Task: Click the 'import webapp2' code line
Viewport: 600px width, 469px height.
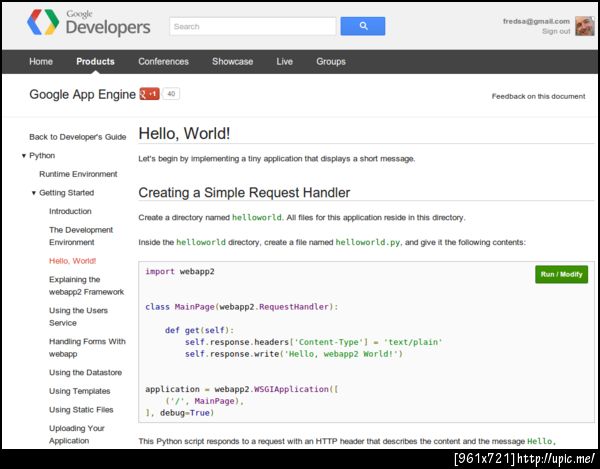Action: coord(180,272)
